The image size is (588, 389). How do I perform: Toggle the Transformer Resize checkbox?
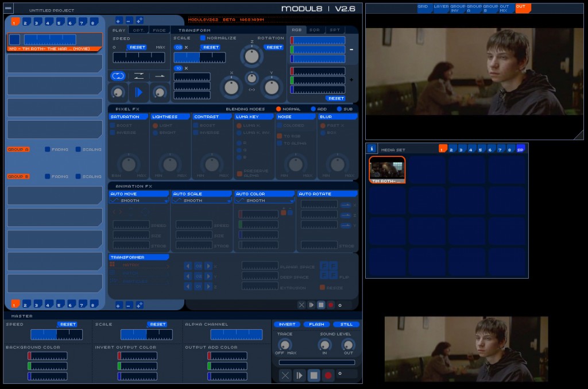[x=322, y=287]
